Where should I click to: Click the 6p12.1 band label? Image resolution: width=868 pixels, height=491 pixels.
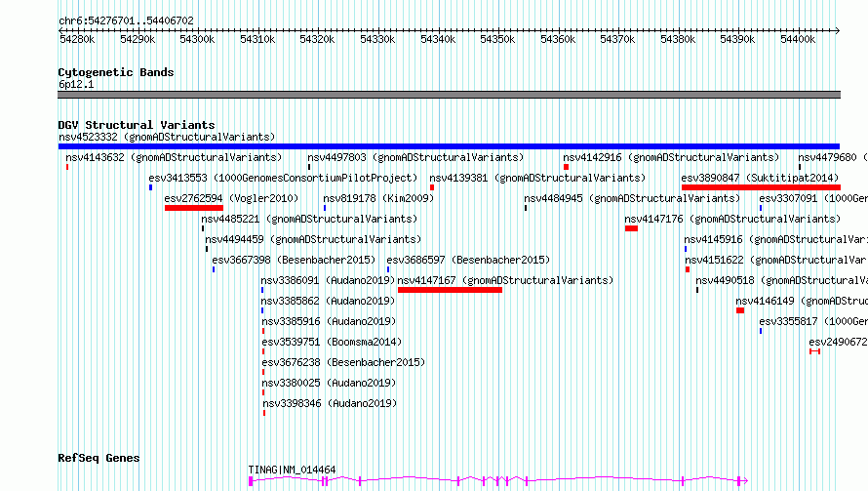76,84
